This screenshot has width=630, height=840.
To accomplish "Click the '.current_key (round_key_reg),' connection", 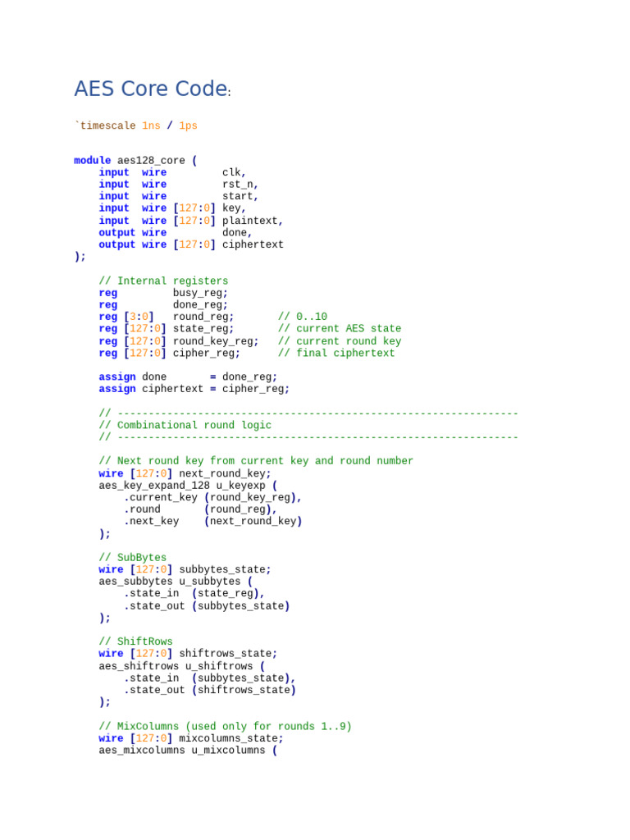I will [x=212, y=497].
